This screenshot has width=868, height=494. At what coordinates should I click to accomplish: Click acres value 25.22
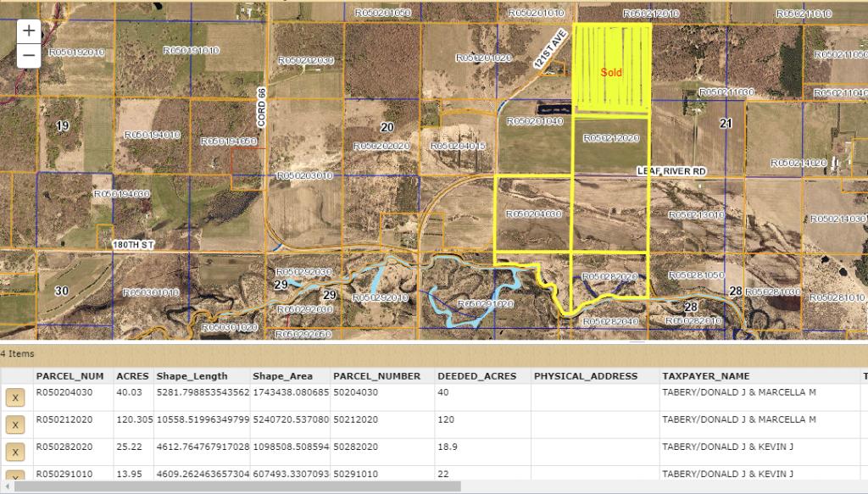(x=129, y=447)
